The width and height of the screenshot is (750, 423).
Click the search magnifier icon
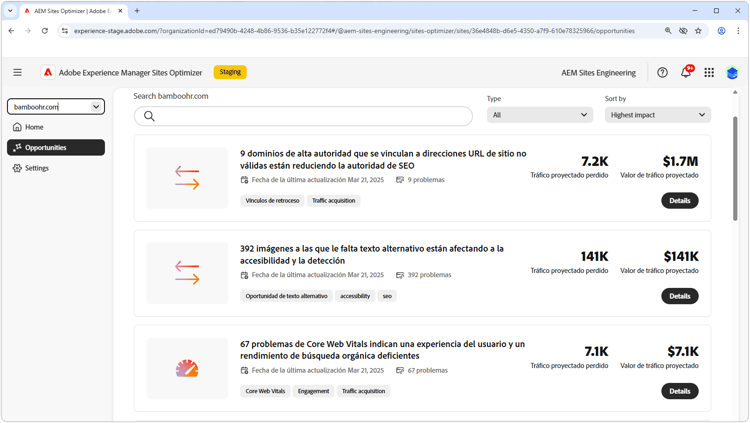pos(149,116)
